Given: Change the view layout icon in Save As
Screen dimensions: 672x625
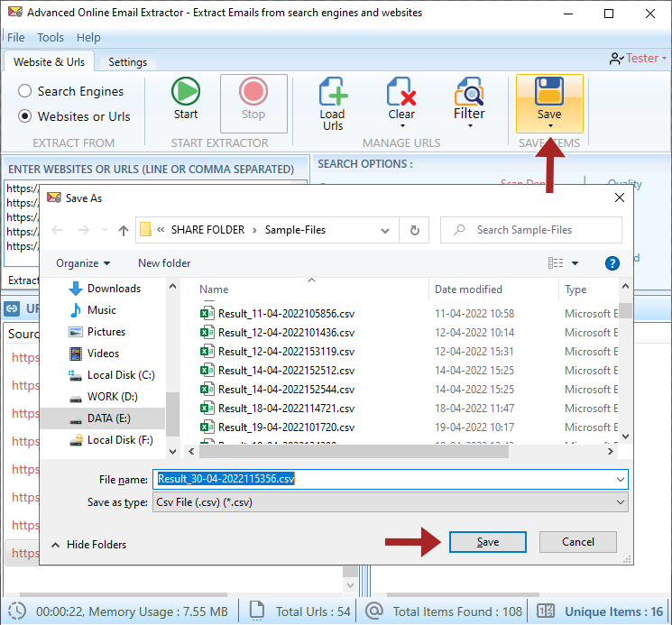Looking at the screenshot, I should [x=556, y=263].
